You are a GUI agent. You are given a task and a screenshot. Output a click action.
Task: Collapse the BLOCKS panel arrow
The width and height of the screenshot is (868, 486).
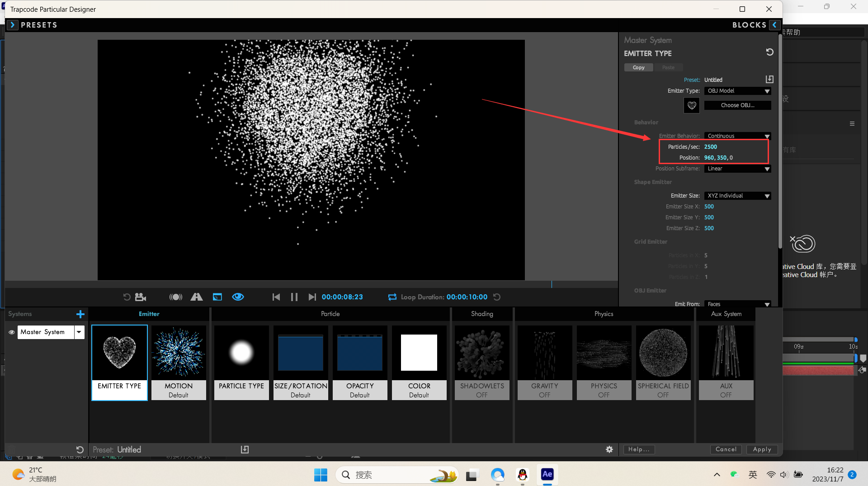[774, 25]
